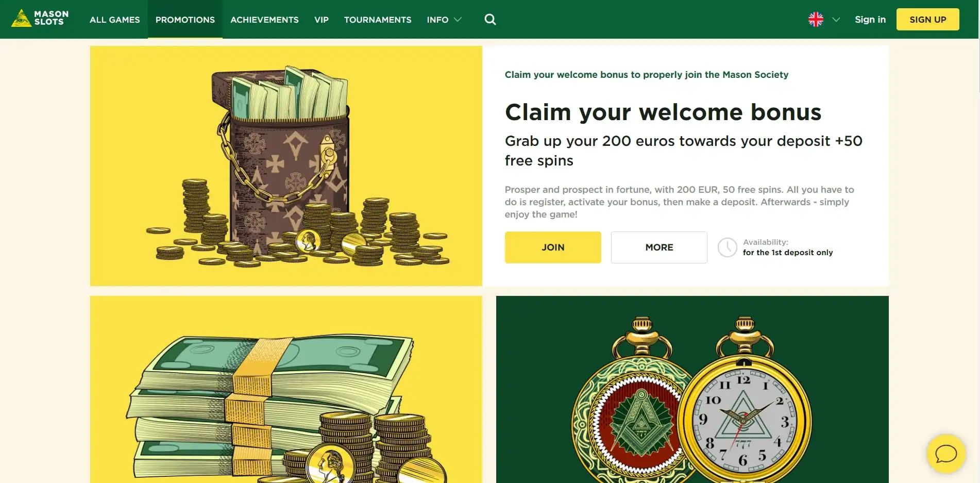The width and height of the screenshot is (980, 483).
Task: Go to the ACHIEVEMENTS page
Action: pos(264,20)
